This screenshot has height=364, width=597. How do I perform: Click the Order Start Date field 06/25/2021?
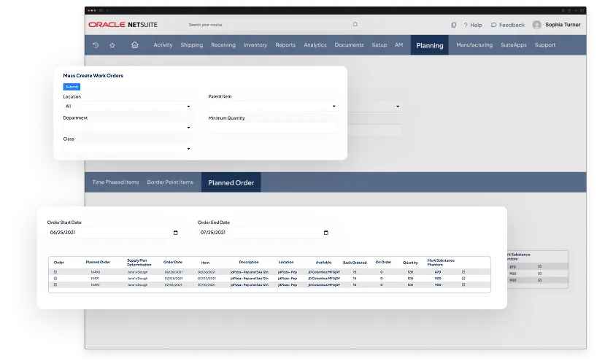(112, 233)
